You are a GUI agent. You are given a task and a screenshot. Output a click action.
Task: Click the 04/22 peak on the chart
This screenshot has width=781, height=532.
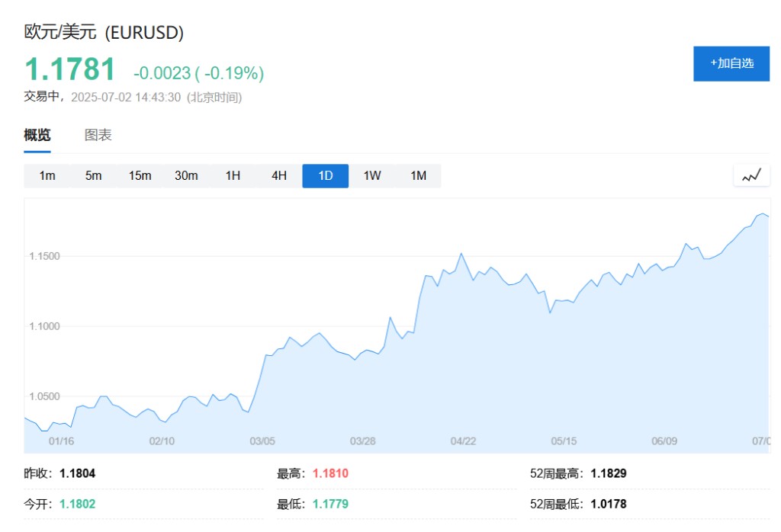[x=461, y=255]
